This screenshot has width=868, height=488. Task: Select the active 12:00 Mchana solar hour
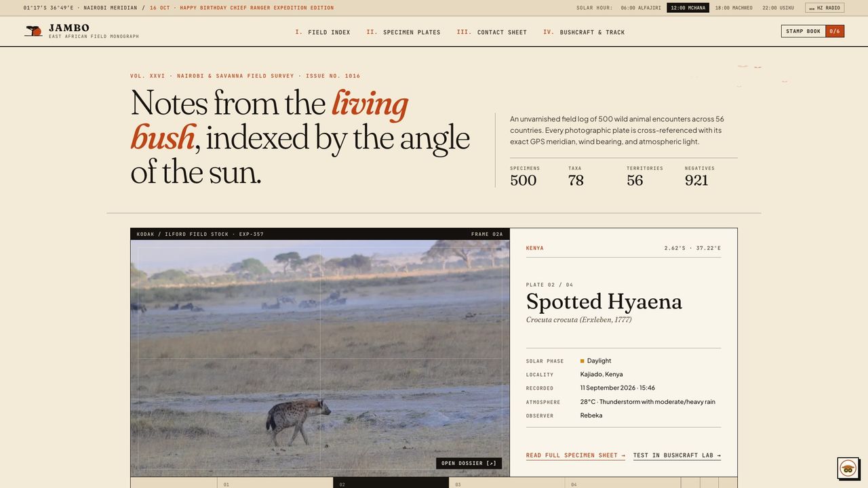(x=688, y=8)
